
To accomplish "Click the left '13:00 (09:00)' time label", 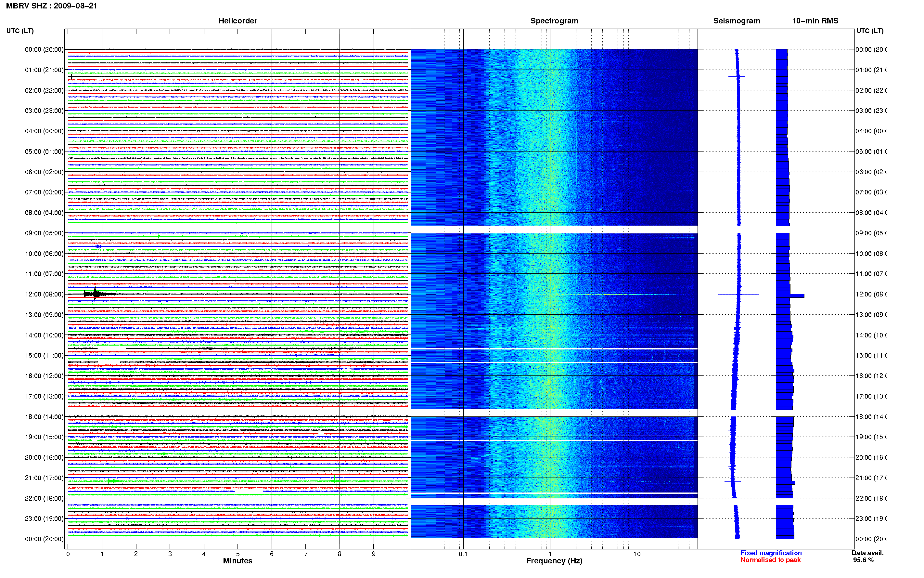I will (x=44, y=315).
